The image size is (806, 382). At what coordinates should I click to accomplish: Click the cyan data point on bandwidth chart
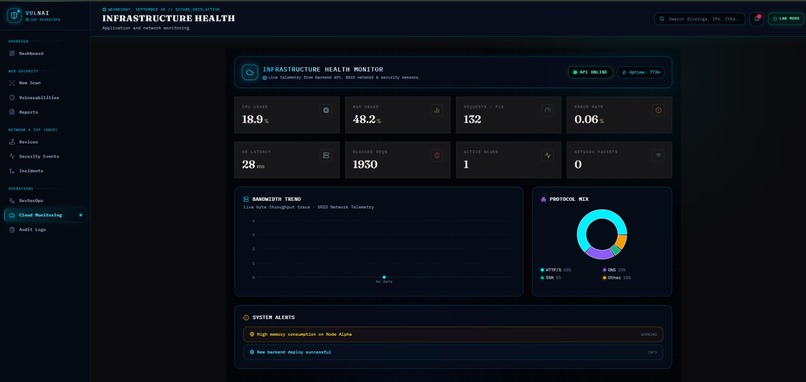coord(384,277)
